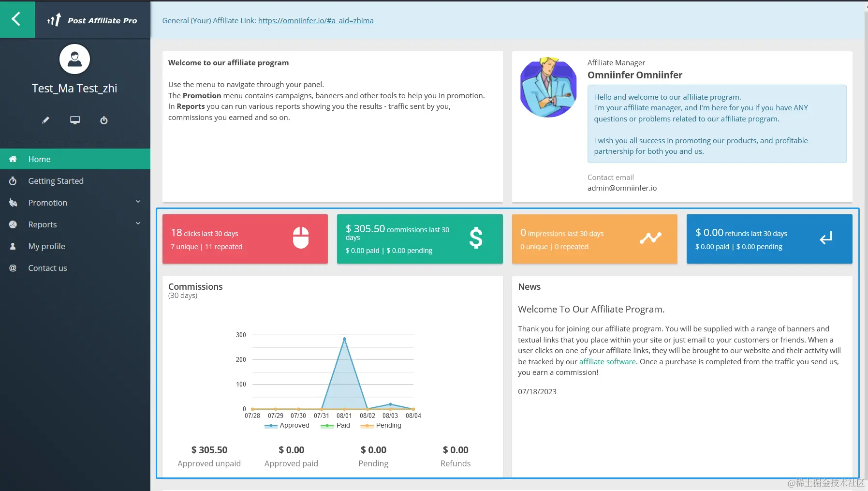Image resolution: width=868 pixels, height=491 pixels.
Task: Open the $0.00 refunds card
Action: tap(769, 239)
